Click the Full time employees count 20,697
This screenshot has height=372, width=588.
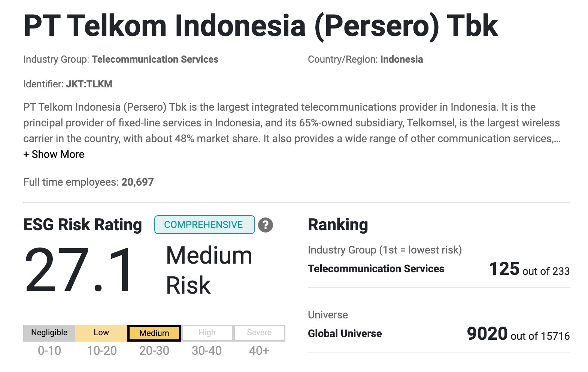tap(137, 182)
